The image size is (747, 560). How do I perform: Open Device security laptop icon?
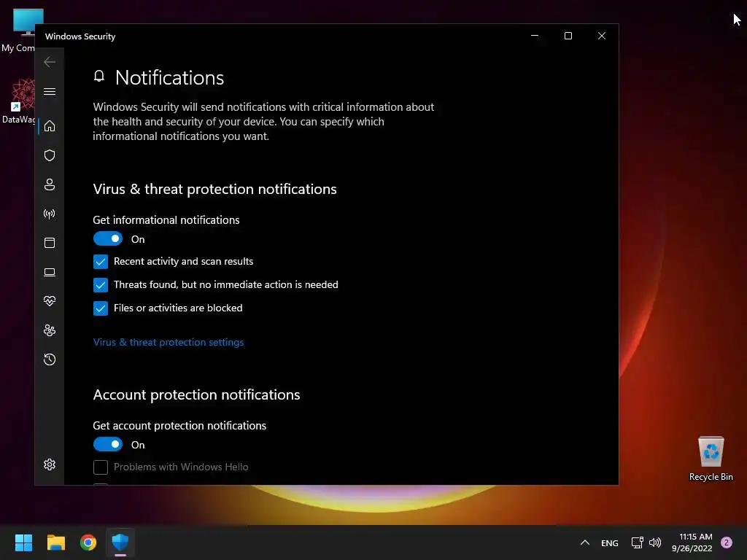50,272
